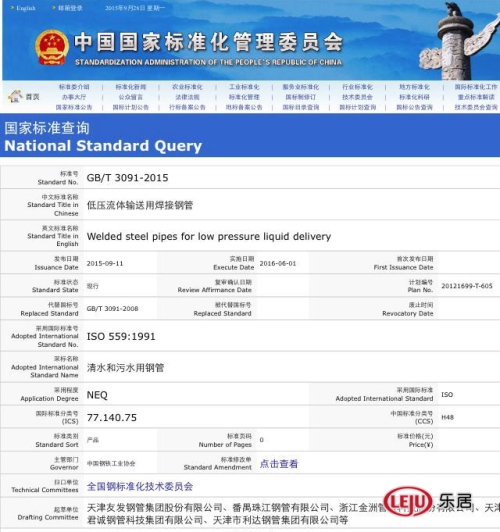Screen dimensions: 500x532
Task: Click 点击查看 standard amendment link
Action: pyautogui.click(x=279, y=463)
